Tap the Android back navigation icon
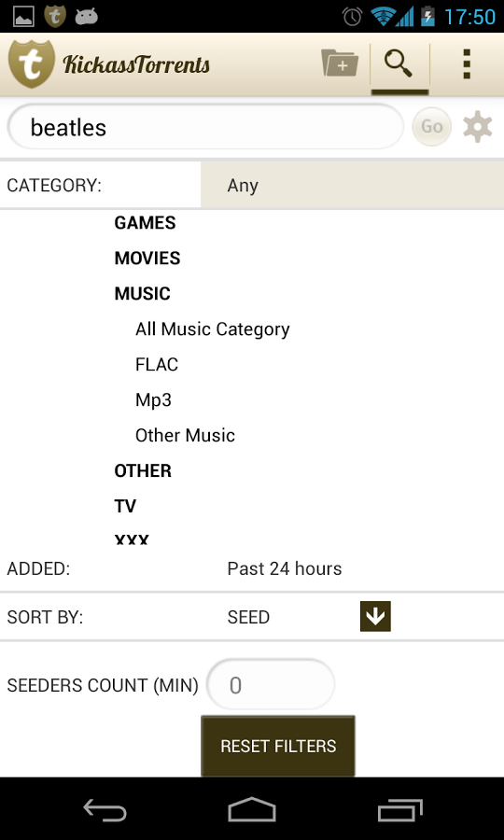The width and height of the screenshot is (504, 840). point(105,810)
